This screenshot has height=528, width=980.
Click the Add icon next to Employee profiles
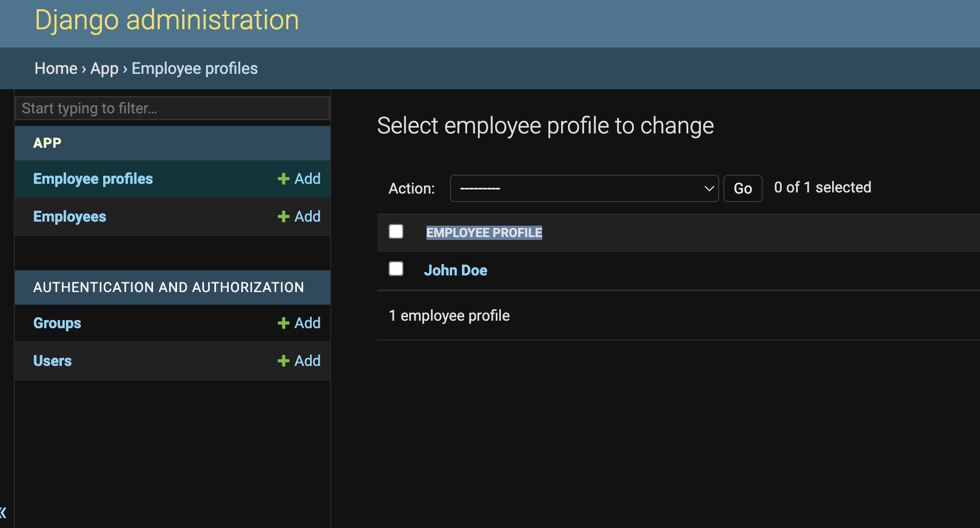[299, 178]
